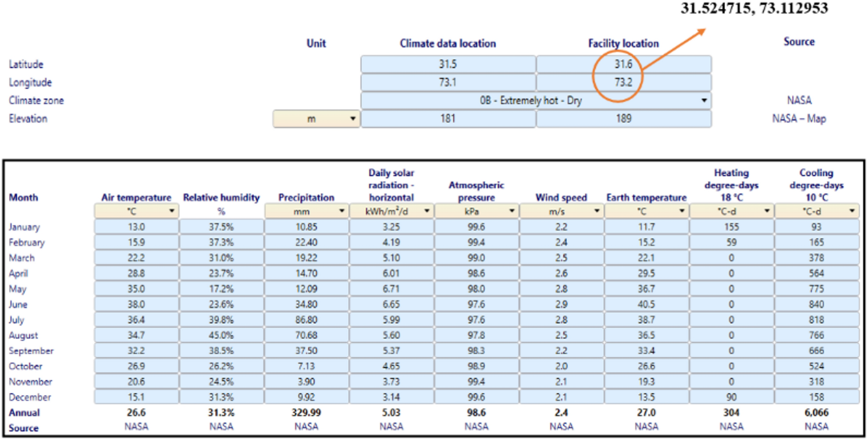Viewport: 868px width, 441px height.
Task: Select the January air temperature cell
Action: point(136,227)
